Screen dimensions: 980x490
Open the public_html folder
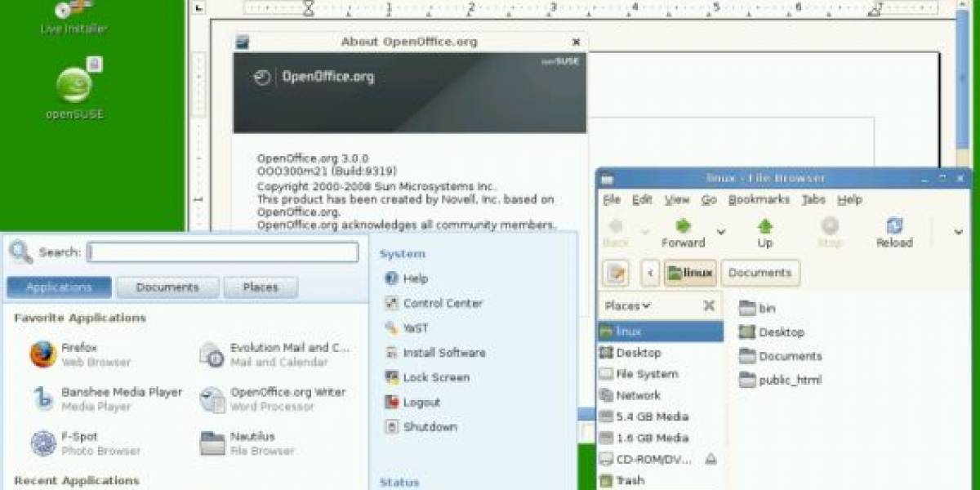tap(779, 380)
